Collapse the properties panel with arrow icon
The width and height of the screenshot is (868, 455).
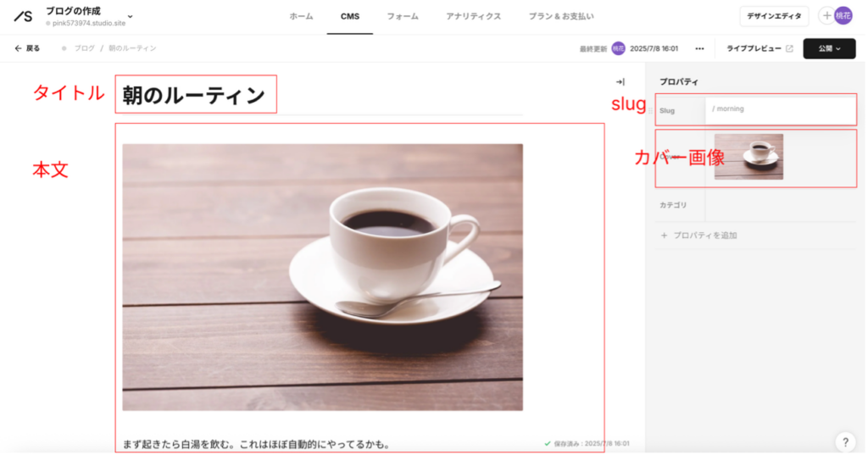click(620, 82)
